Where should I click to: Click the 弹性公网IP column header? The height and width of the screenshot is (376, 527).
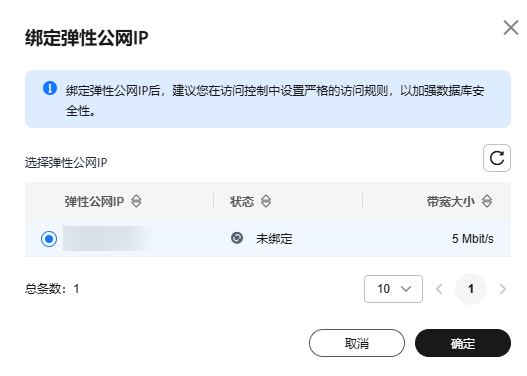pos(94,202)
